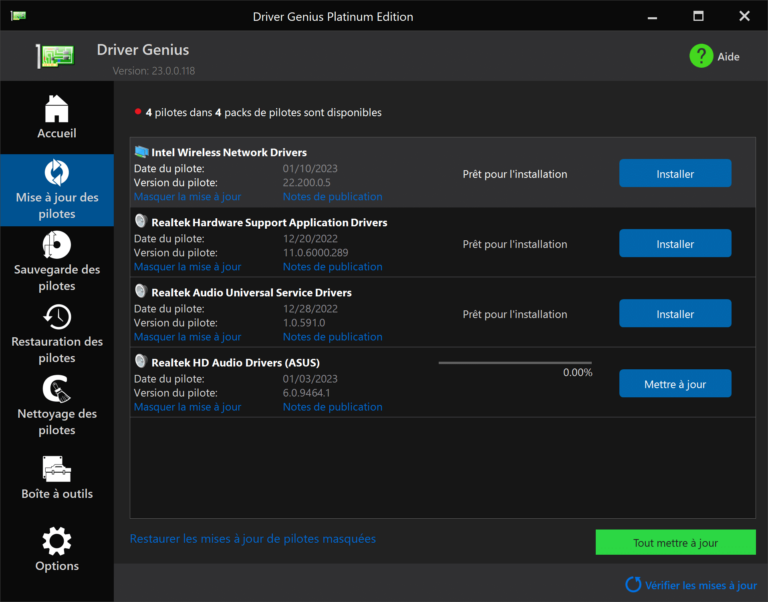Click the green Tout mettre à jour button
768x602 pixels.
click(x=675, y=543)
